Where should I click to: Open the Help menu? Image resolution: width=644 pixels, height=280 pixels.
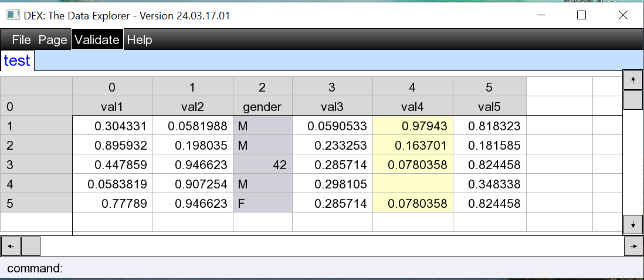tap(140, 40)
